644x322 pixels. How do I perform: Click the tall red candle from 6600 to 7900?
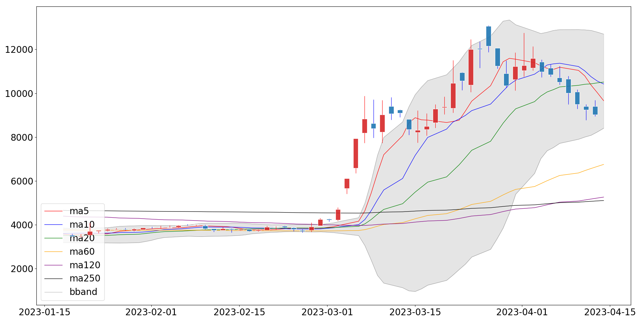356,153
